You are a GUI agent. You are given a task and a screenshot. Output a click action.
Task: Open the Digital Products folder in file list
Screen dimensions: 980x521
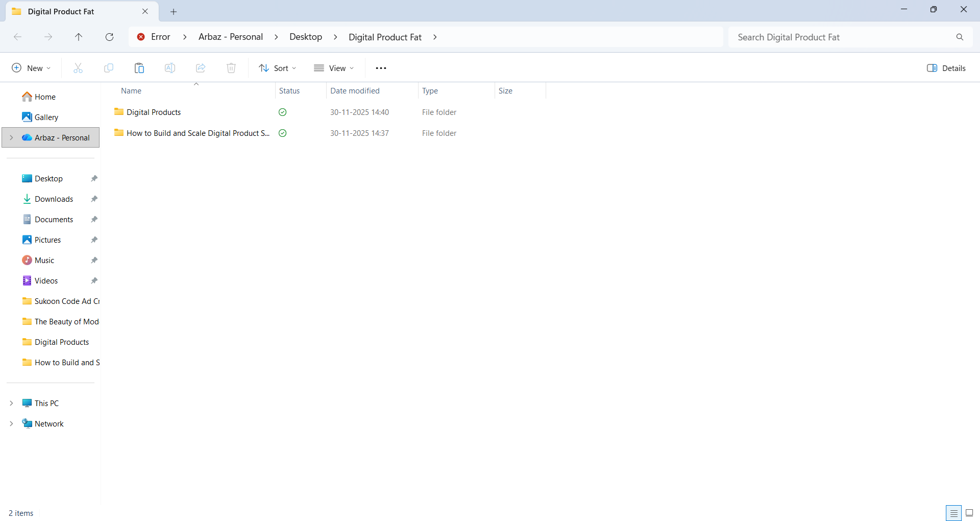(154, 112)
